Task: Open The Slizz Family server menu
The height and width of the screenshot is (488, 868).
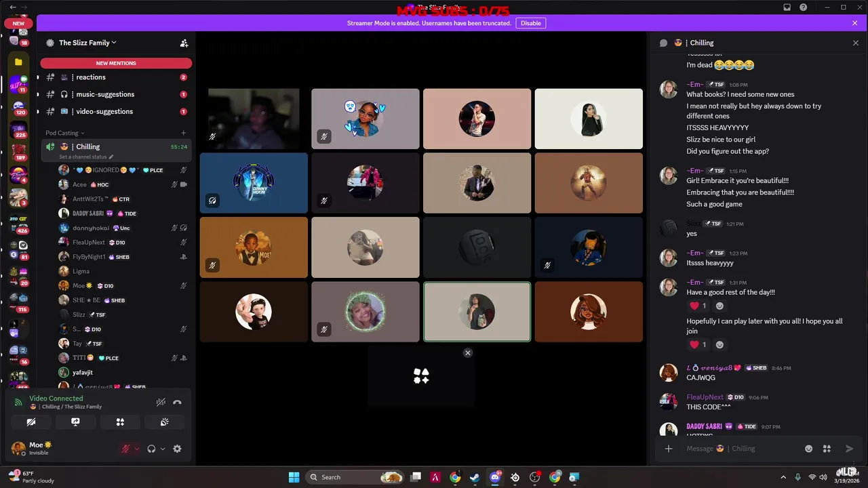Action: [87, 43]
